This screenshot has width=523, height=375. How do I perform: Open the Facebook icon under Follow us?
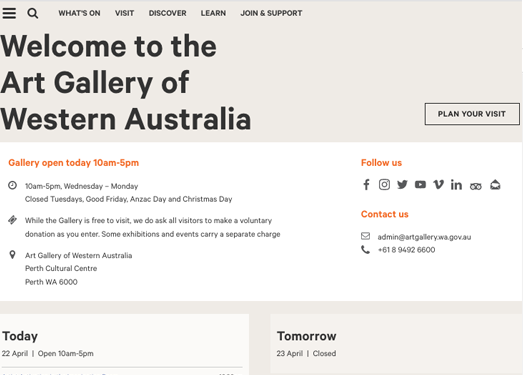coord(366,184)
